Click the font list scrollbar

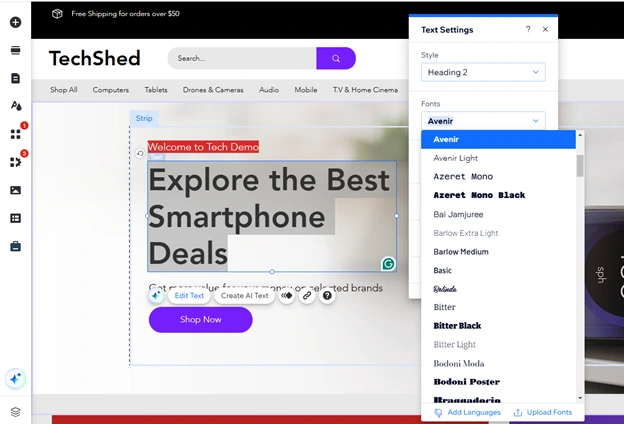(x=580, y=165)
